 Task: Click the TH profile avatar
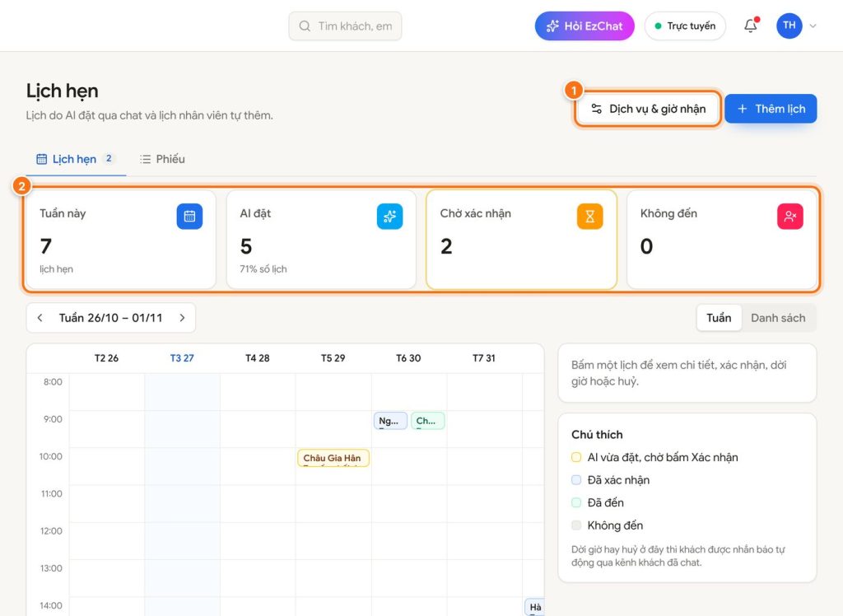(x=789, y=26)
